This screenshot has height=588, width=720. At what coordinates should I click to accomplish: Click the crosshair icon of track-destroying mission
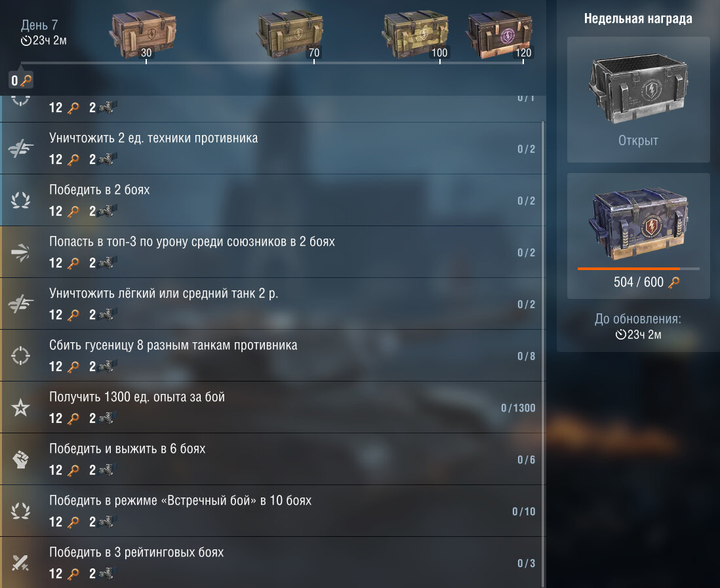click(x=21, y=355)
